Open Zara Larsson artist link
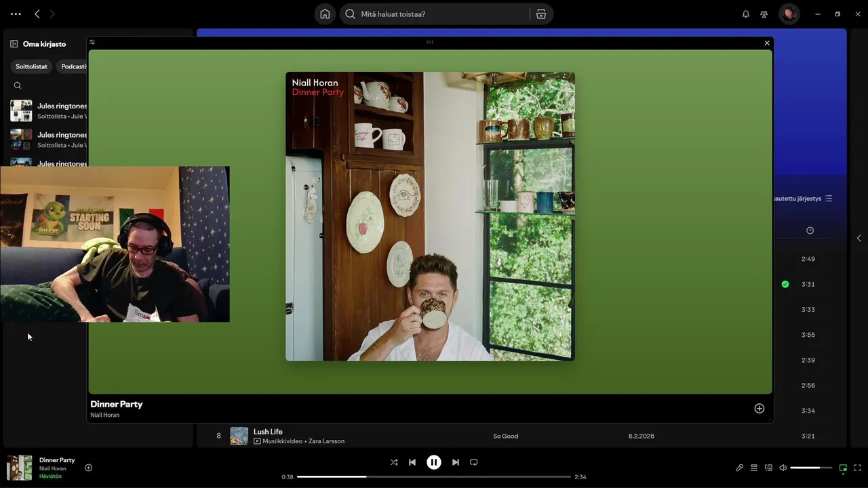 (326, 441)
